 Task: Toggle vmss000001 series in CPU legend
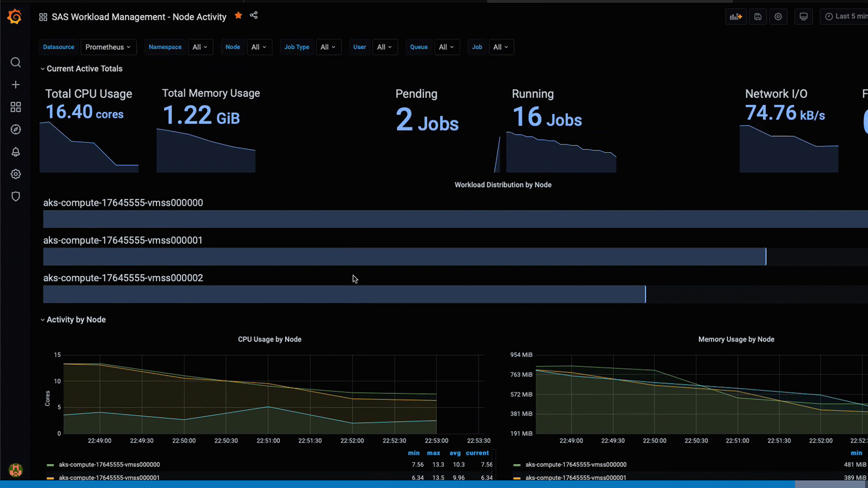point(109,477)
